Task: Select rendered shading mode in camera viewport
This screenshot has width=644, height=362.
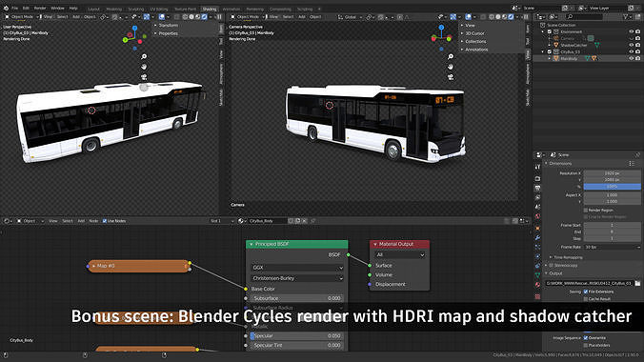Action: click(511, 17)
